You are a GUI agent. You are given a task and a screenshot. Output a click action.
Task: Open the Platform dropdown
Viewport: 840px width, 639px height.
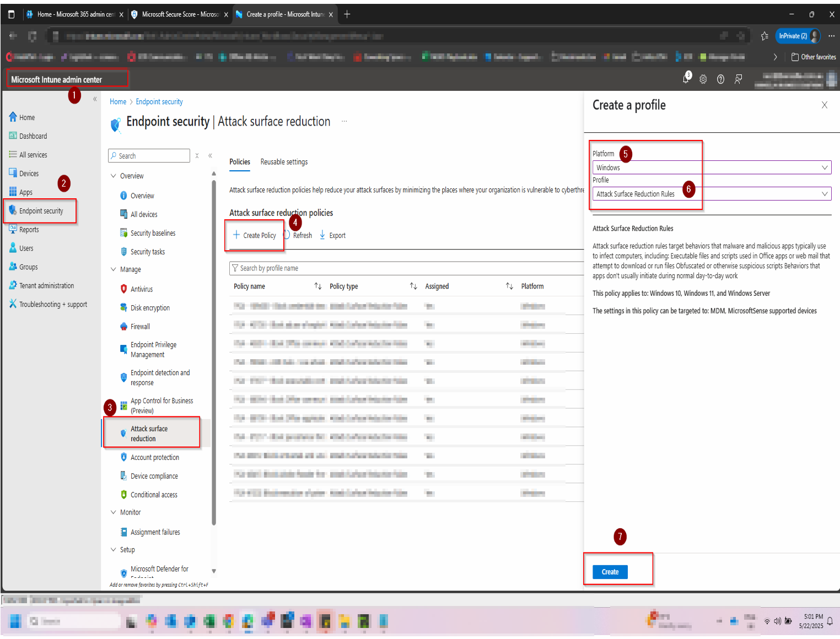click(712, 168)
